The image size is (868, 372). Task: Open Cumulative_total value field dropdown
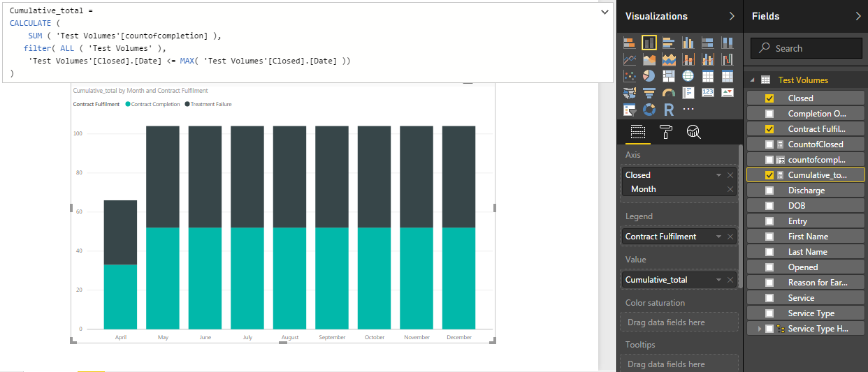718,280
